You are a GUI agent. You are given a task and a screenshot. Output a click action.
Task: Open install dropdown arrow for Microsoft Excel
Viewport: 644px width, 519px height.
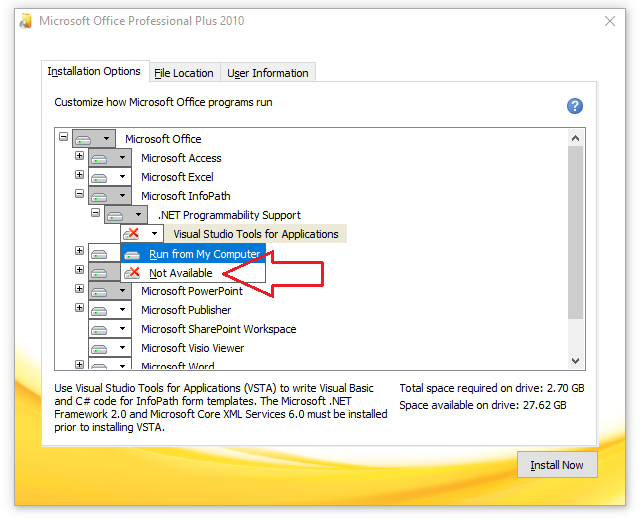tap(122, 177)
